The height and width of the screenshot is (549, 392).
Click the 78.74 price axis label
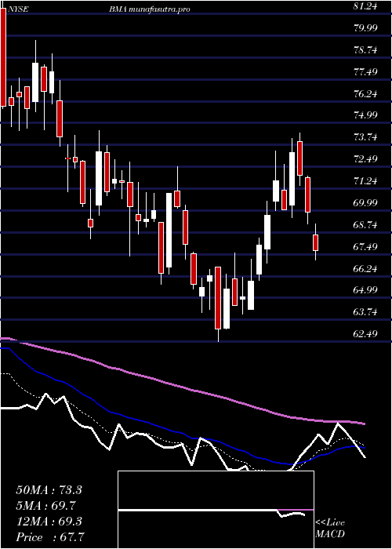365,49
